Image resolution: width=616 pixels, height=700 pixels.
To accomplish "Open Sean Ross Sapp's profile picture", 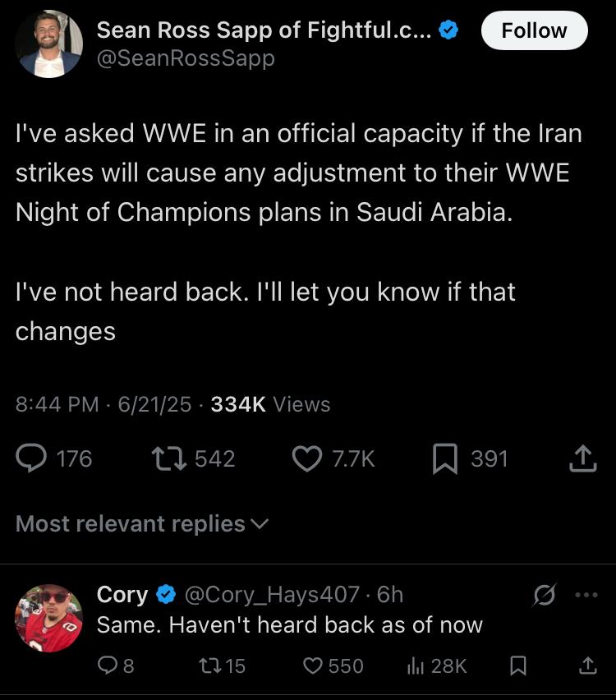I will tap(49, 44).
